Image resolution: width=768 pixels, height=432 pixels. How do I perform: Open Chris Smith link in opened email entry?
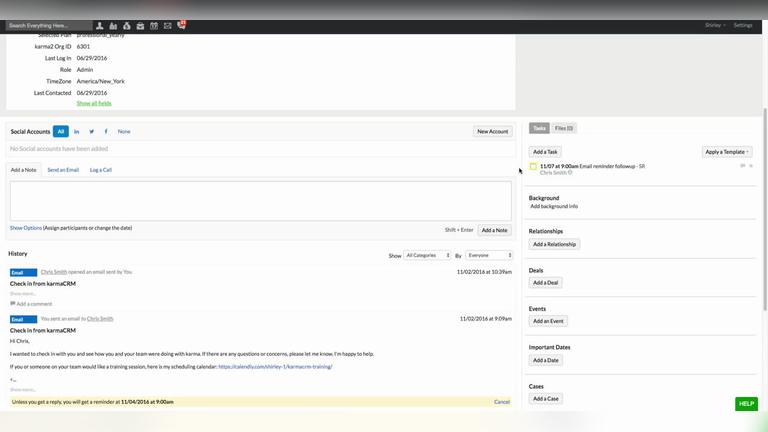54,272
